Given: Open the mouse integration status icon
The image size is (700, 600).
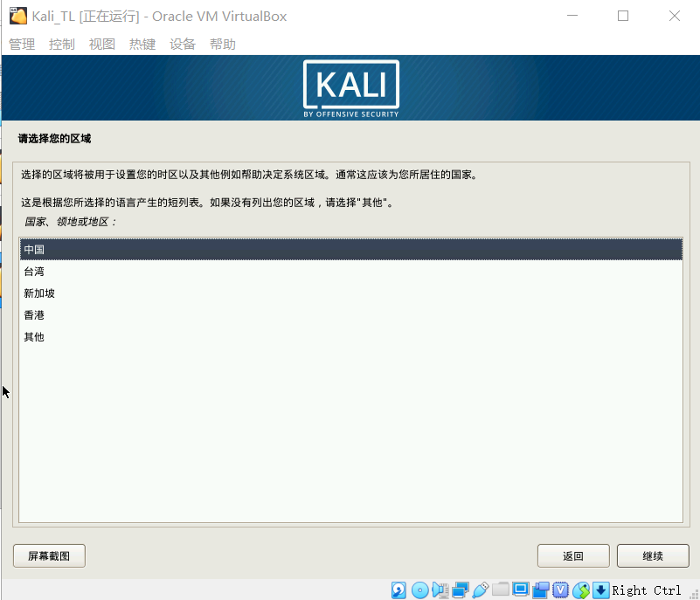Looking at the screenshot, I should 581,590.
